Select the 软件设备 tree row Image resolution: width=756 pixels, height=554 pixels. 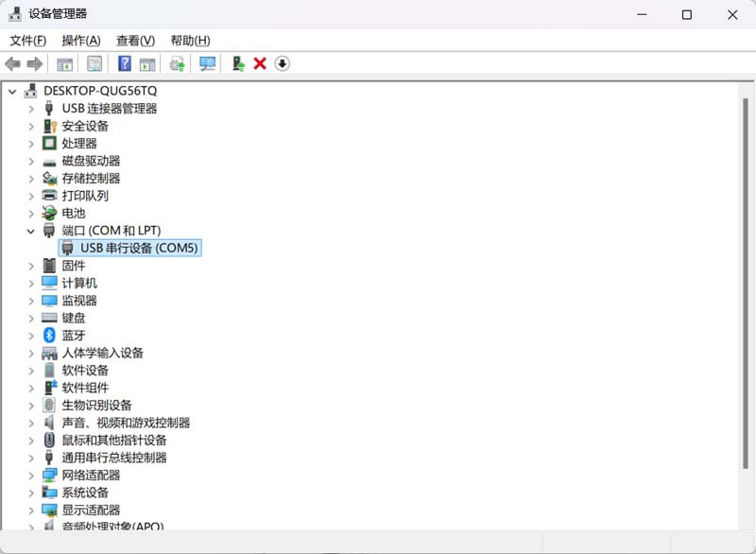pyautogui.click(x=85, y=371)
